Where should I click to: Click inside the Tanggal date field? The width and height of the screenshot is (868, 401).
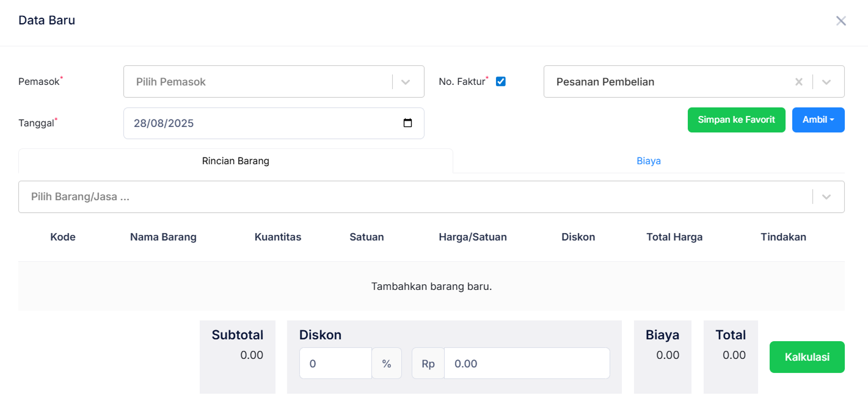pos(244,123)
